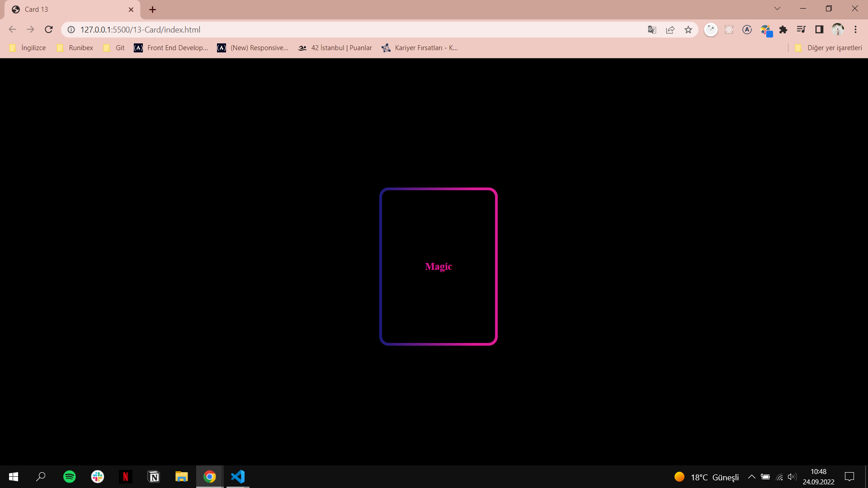Toggle bookmark star for this page

point(688,29)
